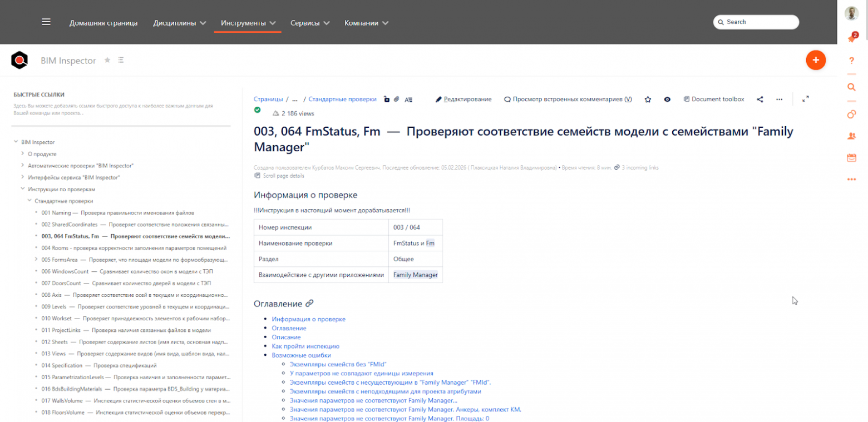Select Домашняя страница in the top menu
This screenshot has height=422, width=868.
pyautogui.click(x=103, y=23)
